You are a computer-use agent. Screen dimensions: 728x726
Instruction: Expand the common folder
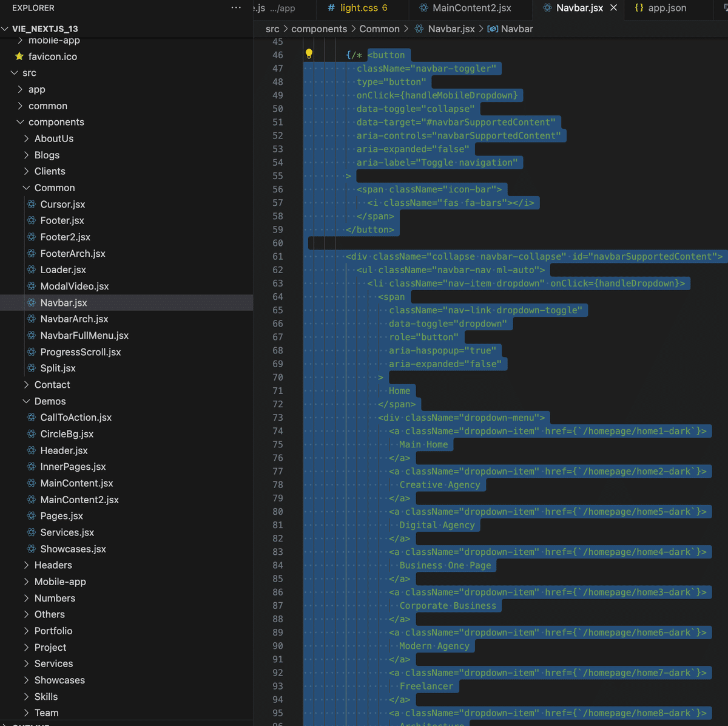20,106
